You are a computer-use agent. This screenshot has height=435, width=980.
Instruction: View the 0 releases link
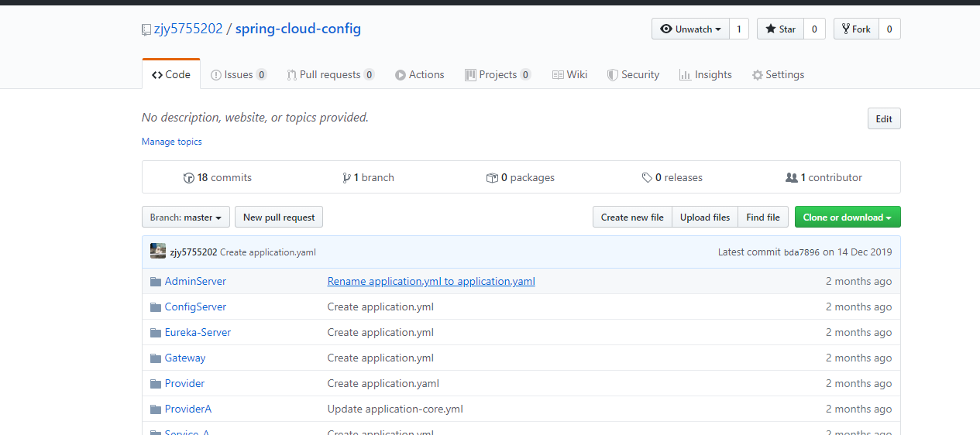672,178
